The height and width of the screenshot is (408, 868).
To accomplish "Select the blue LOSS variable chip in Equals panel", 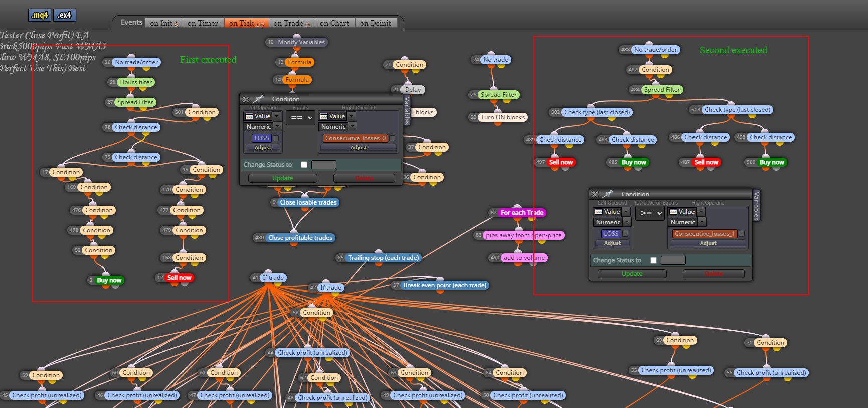I will (262, 138).
